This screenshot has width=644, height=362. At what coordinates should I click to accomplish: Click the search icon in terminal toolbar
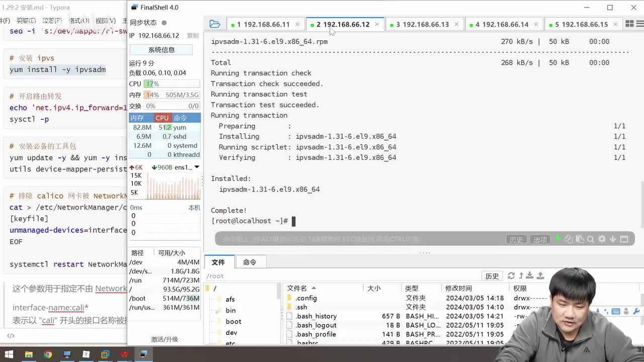591,239
